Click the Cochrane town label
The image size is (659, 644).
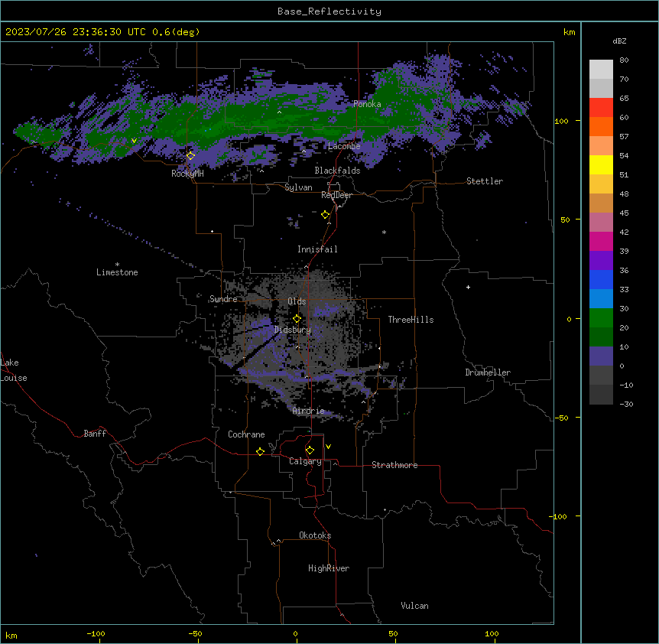(x=246, y=434)
